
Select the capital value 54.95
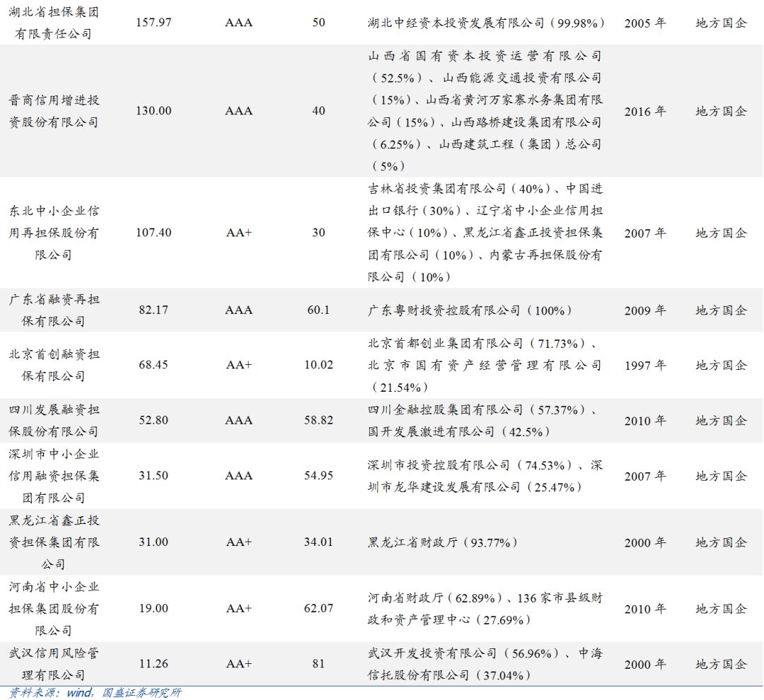pyautogui.click(x=318, y=475)
